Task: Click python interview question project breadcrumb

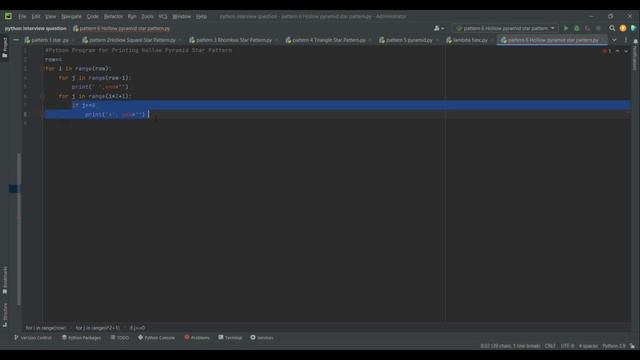Action: coord(36,29)
